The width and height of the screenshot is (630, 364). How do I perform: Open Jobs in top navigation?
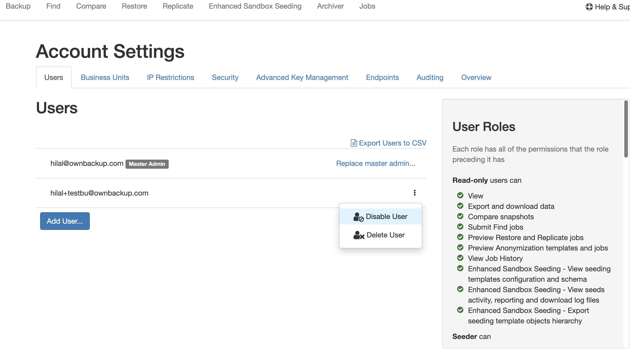click(x=367, y=6)
